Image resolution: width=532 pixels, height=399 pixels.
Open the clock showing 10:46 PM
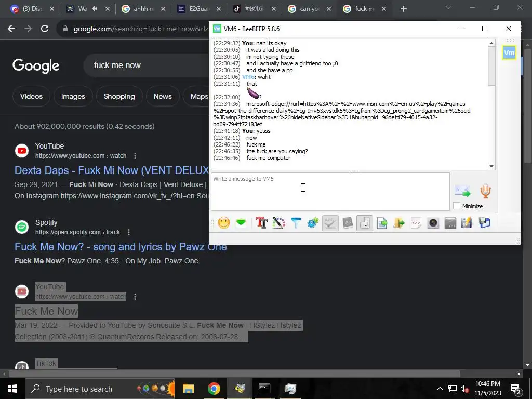[x=487, y=389]
